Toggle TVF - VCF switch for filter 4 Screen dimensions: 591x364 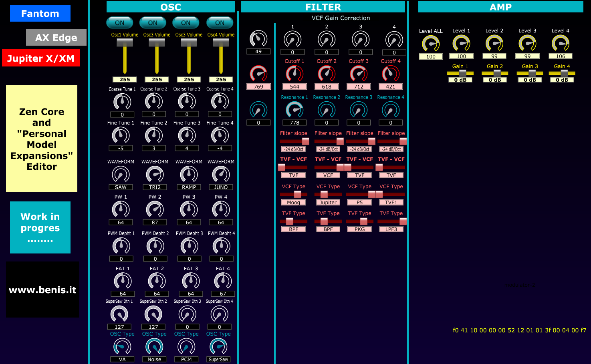coord(391,167)
